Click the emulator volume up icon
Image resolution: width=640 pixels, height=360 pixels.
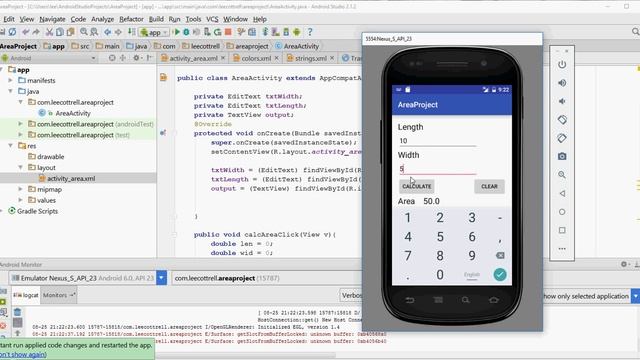coord(562,83)
